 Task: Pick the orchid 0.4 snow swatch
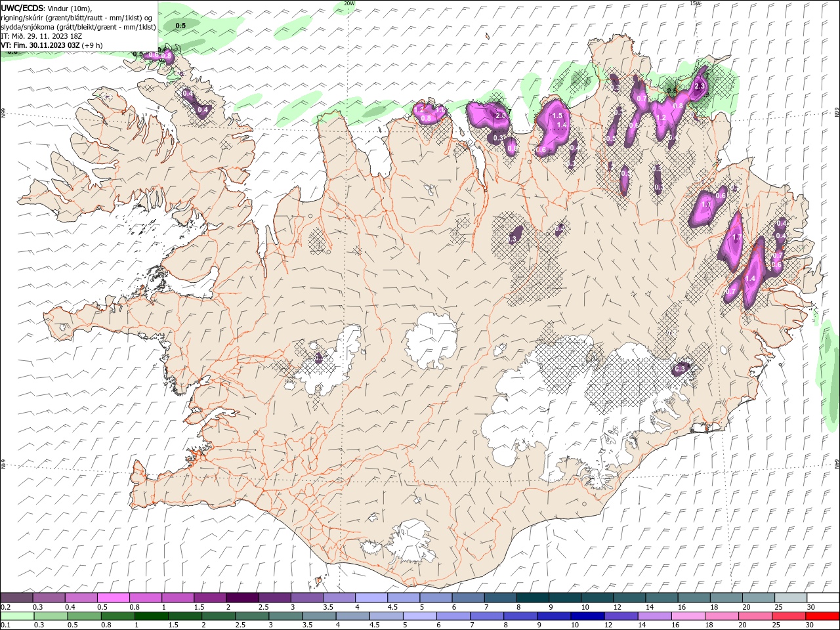tap(81, 598)
